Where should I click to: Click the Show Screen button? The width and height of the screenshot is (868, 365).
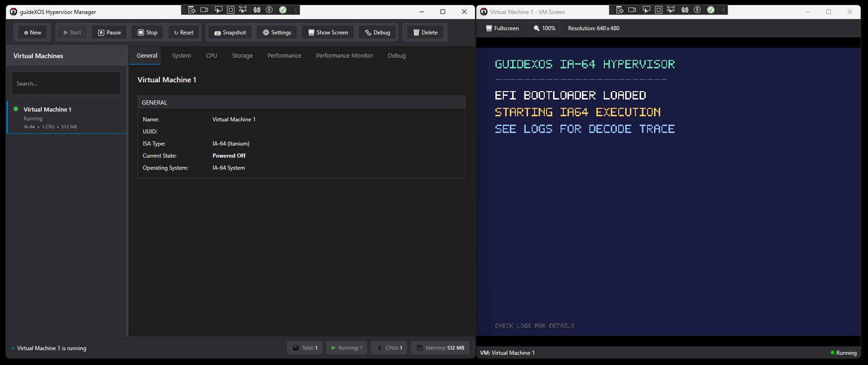click(328, 33)
